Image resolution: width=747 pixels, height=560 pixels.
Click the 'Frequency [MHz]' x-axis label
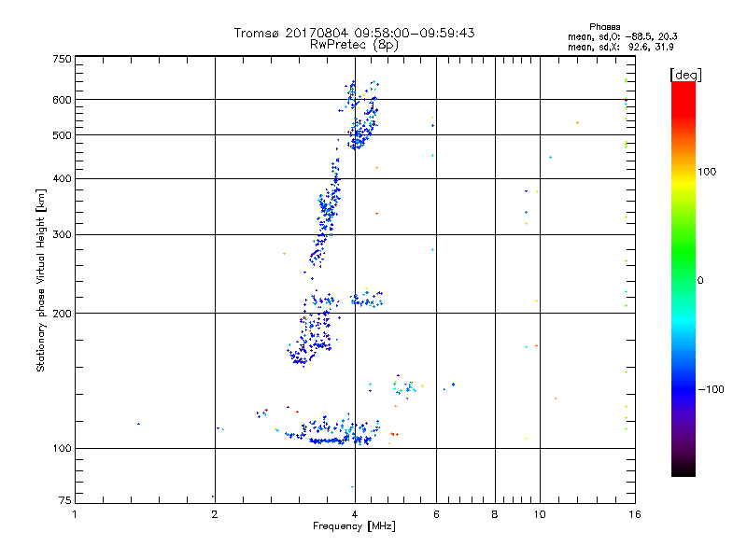[x=354, y=526]
